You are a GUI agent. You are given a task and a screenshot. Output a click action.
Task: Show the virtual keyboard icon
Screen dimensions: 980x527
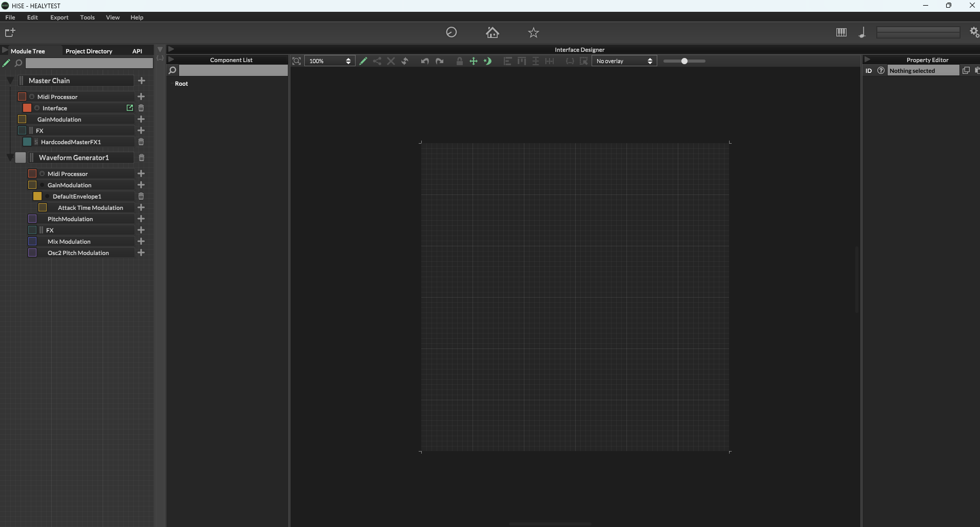(841, 32)
